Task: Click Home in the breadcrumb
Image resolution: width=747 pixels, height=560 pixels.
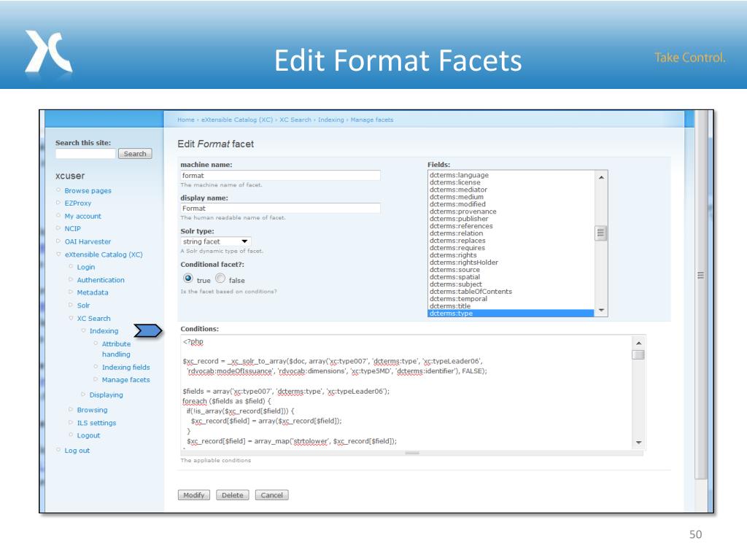Action: (186, 120)
